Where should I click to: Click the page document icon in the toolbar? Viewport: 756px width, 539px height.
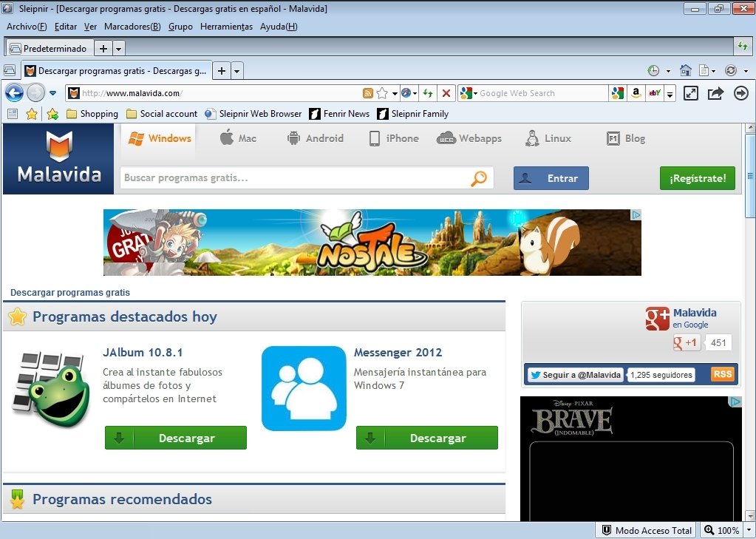[x=704, y=70]
